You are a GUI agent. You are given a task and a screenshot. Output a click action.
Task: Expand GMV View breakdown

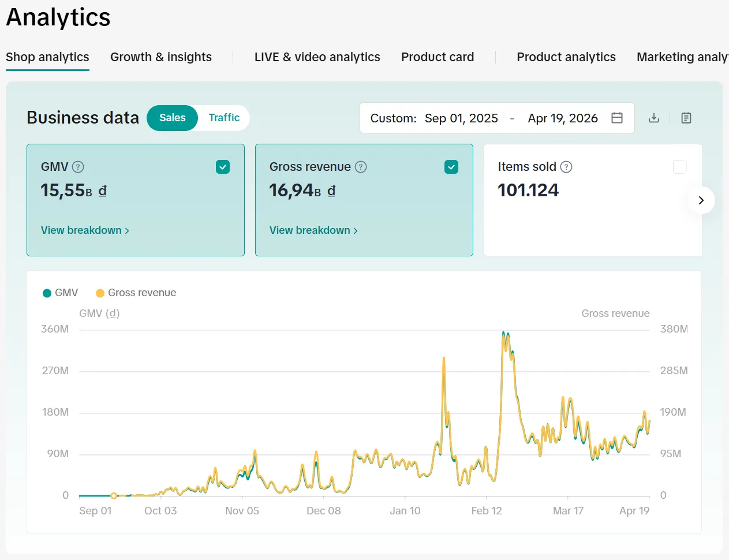click(x=85, y=230)
